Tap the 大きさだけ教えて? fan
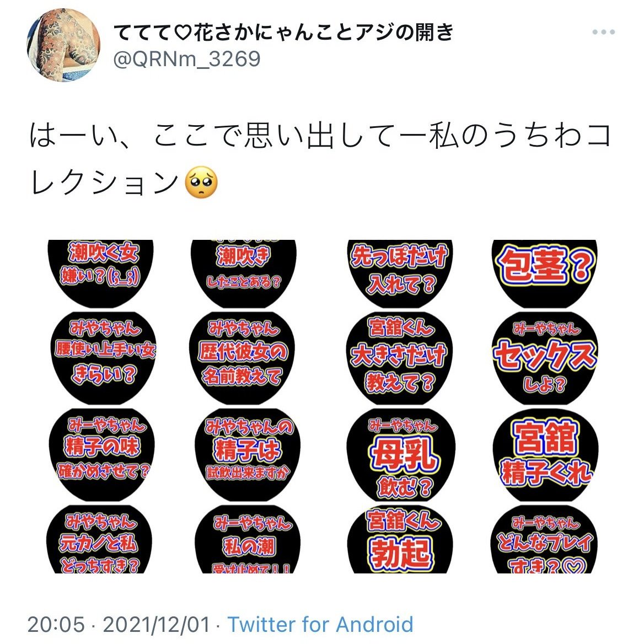The width and height of the screenshot is (644, 644). (x=399, y=358)
